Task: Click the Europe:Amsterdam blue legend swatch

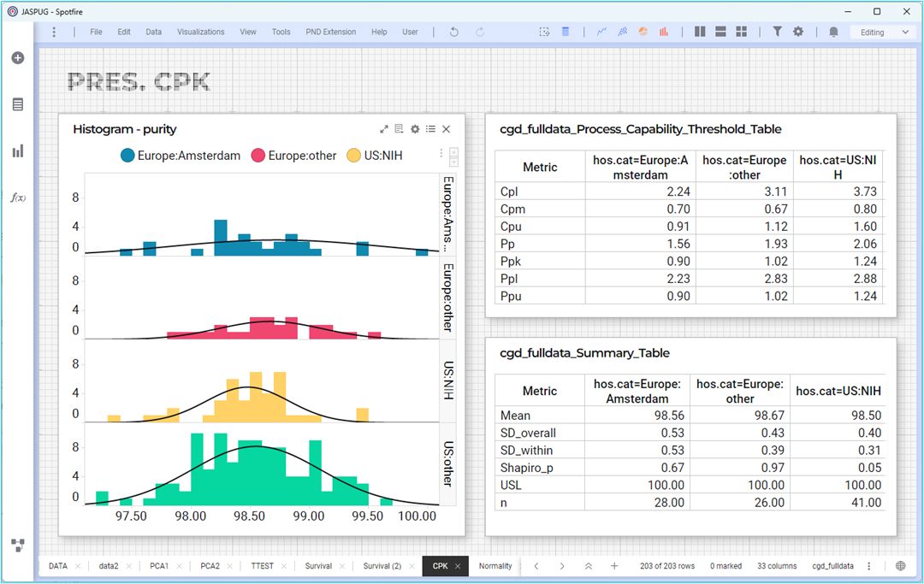Action: [127, 156]
